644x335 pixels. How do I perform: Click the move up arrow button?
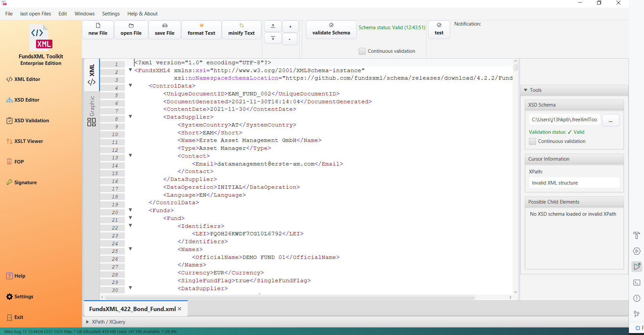tap(273, 26)
